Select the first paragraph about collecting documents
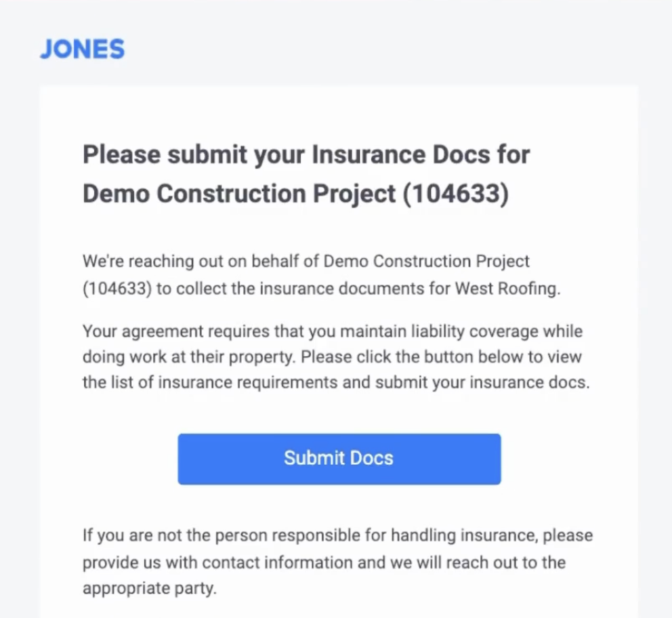Viewport: 672px width, 618px height. pyautogui.click(x=305, y=274)
